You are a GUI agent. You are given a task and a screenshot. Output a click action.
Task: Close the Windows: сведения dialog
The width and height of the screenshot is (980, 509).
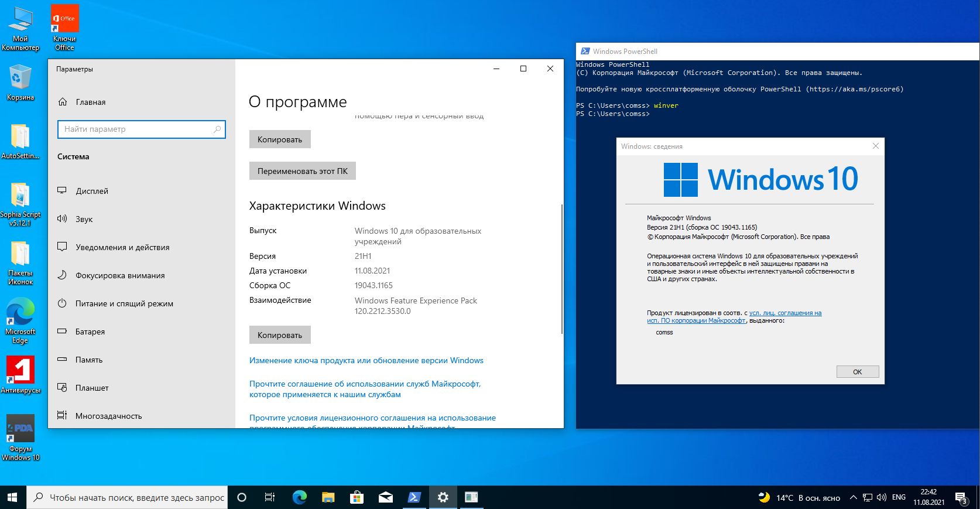pos(876,146)
